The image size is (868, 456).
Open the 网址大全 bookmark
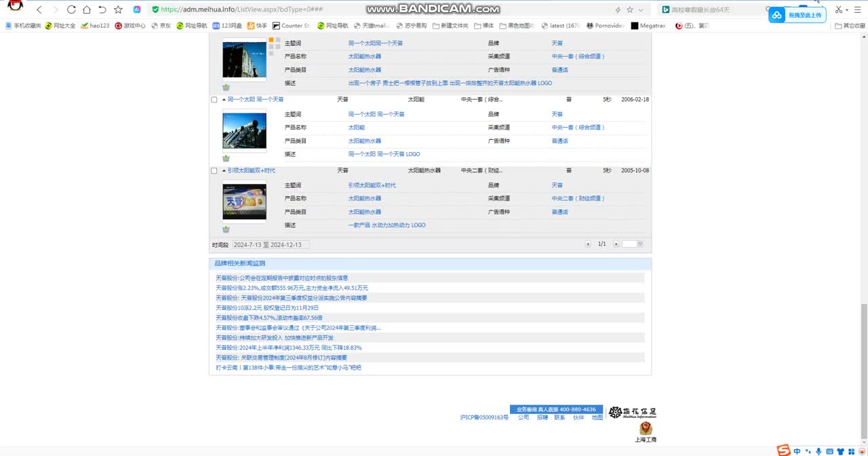(x=60, y=26)
